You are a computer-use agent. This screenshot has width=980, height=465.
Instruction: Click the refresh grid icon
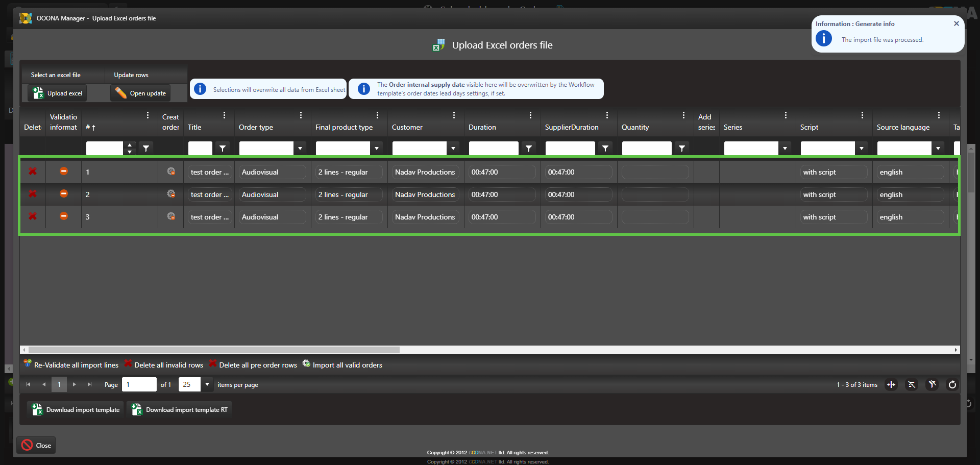click(952, 385)
